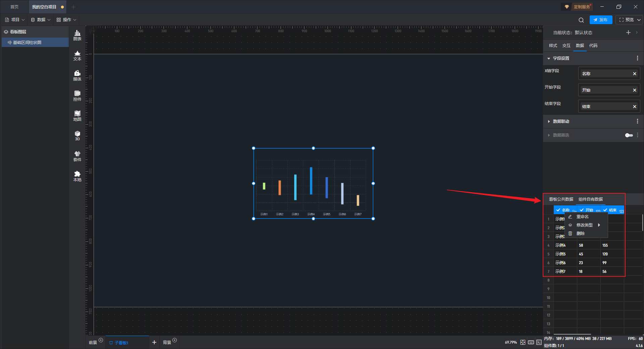Add a background layer next to 背景
Viewport: 644px width, 349px height.
pos(175,340)
